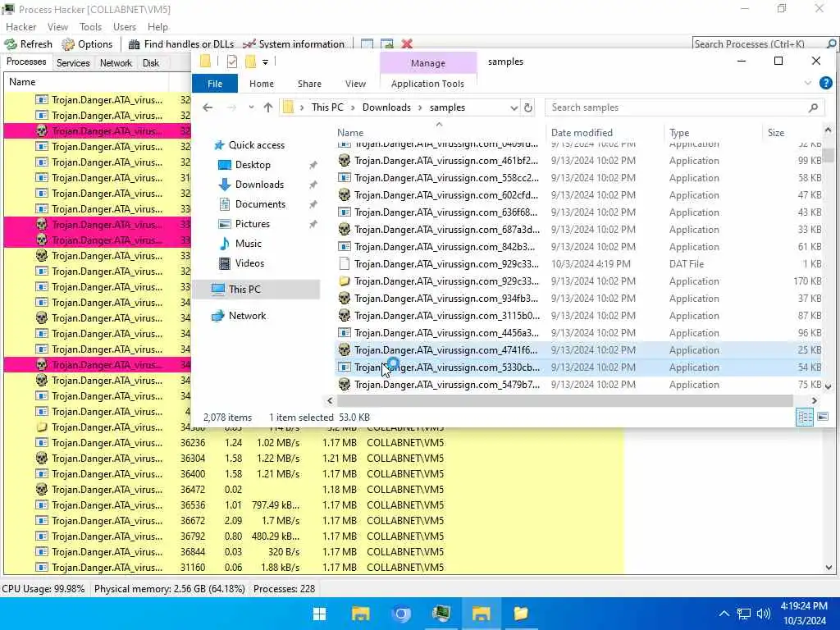The image size is (840, 630).
Task: Open Customize Quick Access Toolbar dropdown
Action: pos(265,62)
